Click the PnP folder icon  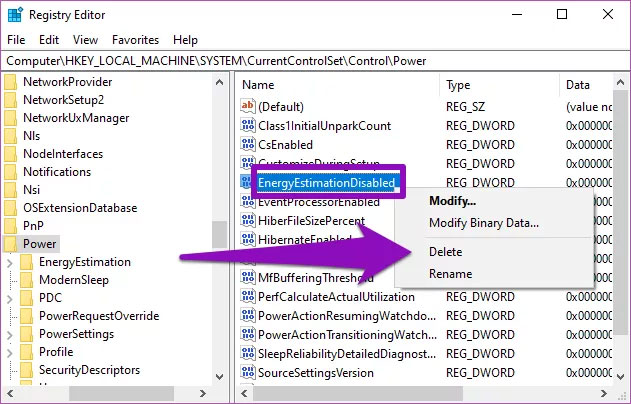coord(10,226)
